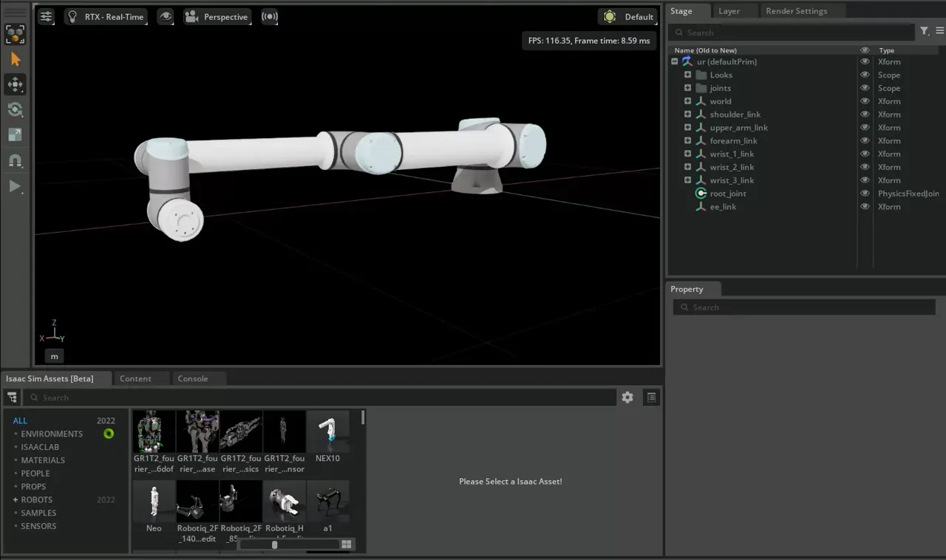The image size is (946, 560).
Task: Choose the Scale tool
Action: click(x=15, y=135)
